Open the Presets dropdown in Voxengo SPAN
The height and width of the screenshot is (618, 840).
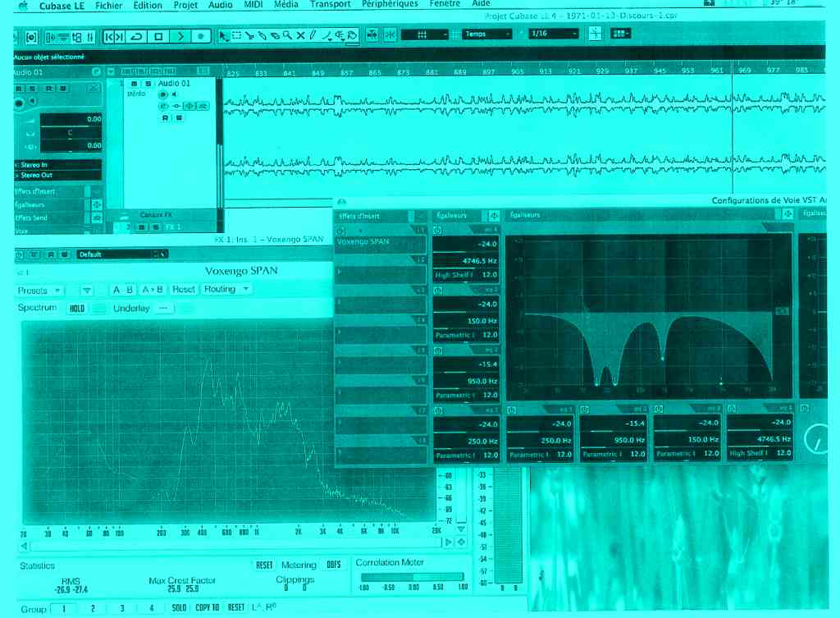coord(39,290)
